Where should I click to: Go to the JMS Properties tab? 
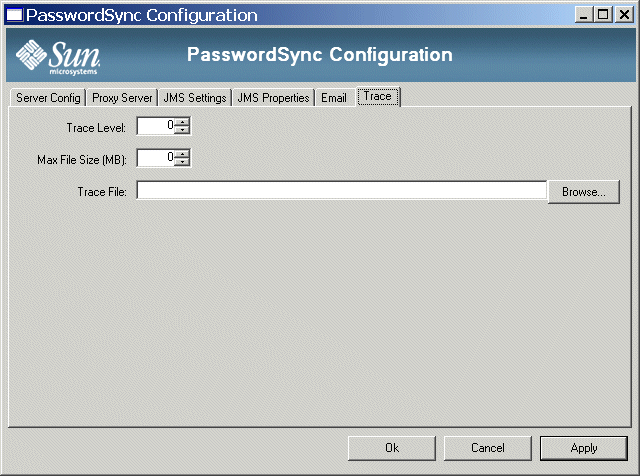coord(273,98)
